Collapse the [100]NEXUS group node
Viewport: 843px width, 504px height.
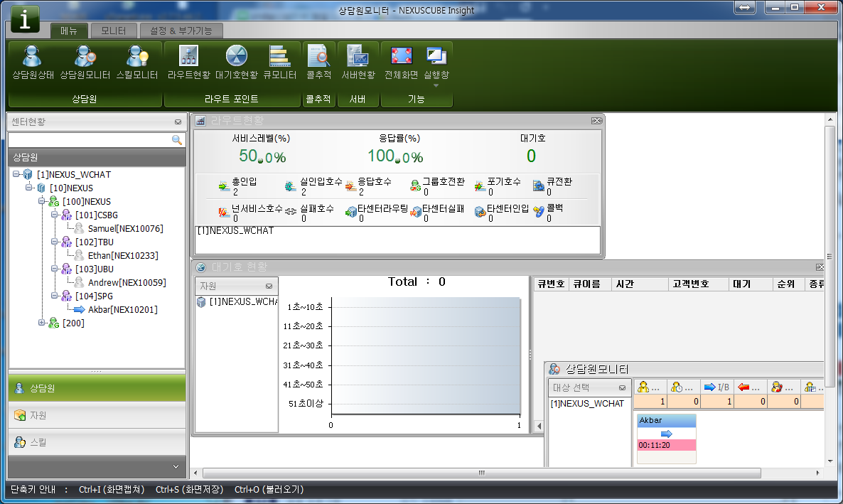[x=41, y=201]
